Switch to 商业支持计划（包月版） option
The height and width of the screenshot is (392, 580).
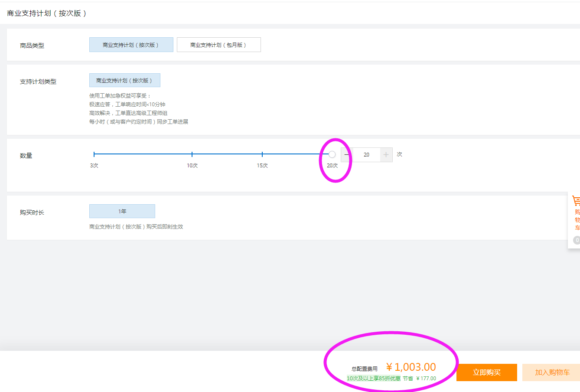[x=218, y=45]
